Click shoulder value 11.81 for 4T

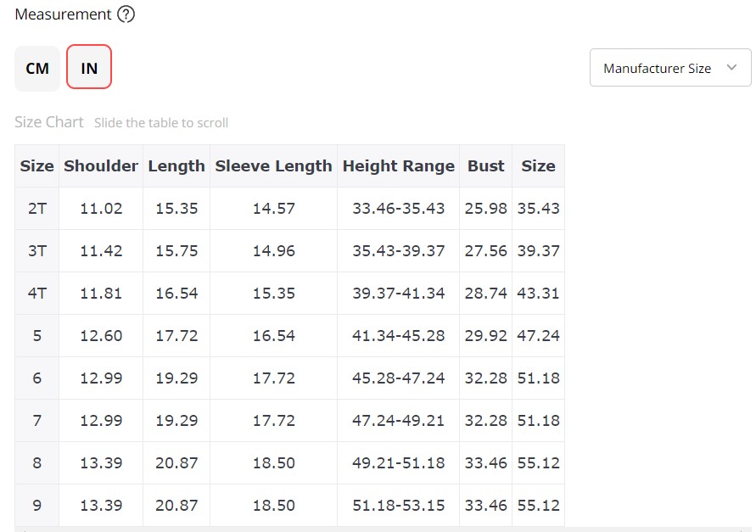(x=101, y=294)
